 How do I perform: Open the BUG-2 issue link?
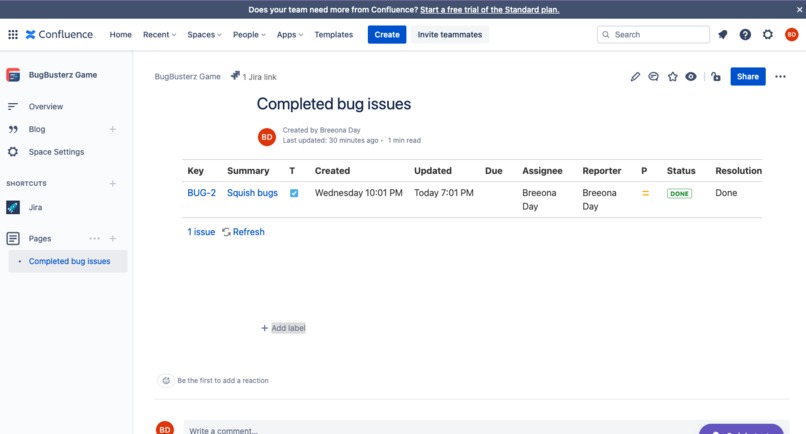click(202, 193)
